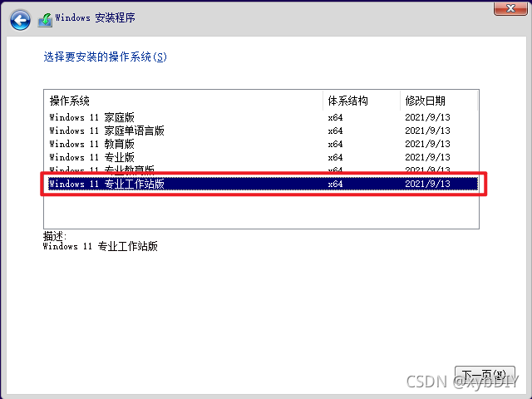This screenshot has height=399, width=532.
Task: Click 2021/9/13 date in 专业版 row
Action: (x=427, y=157)
